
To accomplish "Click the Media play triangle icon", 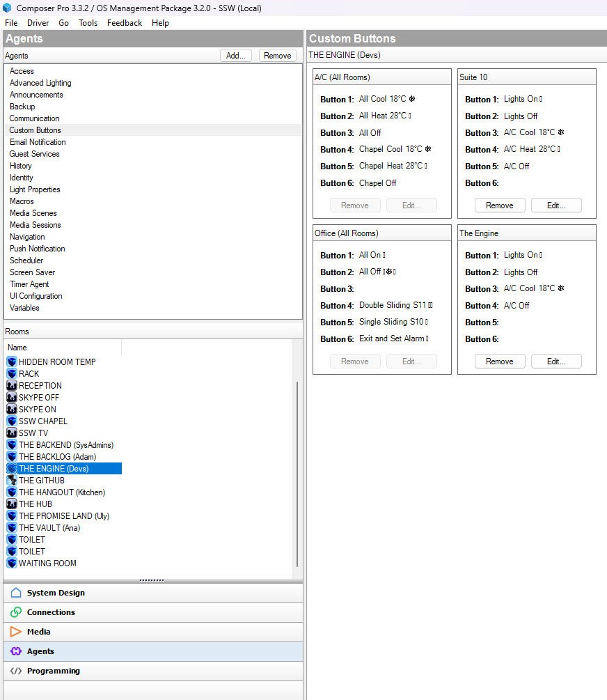I will (16, 632).
